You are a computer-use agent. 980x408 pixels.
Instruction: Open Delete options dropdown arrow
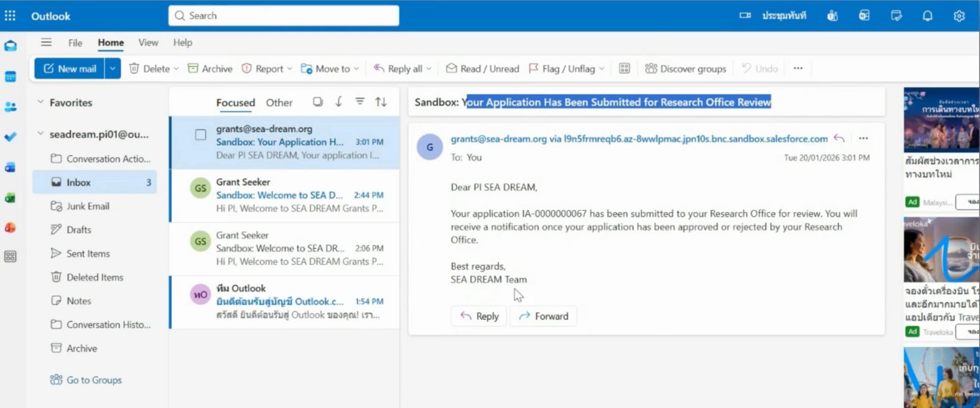176,69
